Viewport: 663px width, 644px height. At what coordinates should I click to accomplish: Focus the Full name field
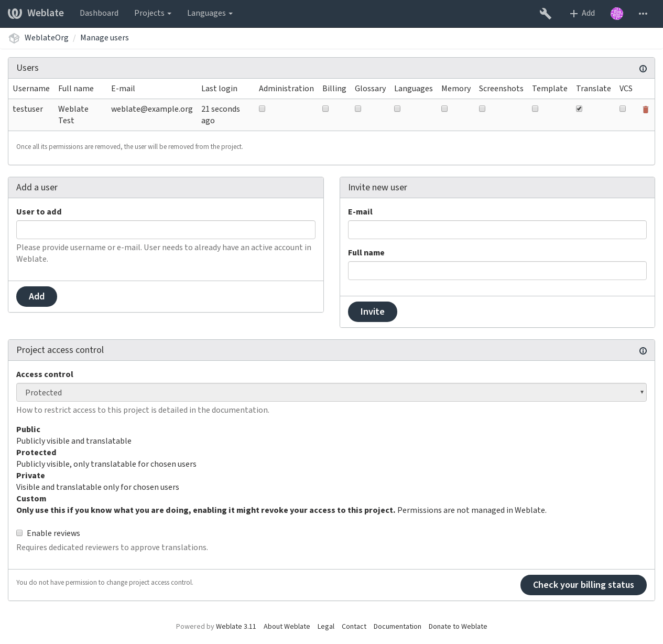click(x=497, y=271)
